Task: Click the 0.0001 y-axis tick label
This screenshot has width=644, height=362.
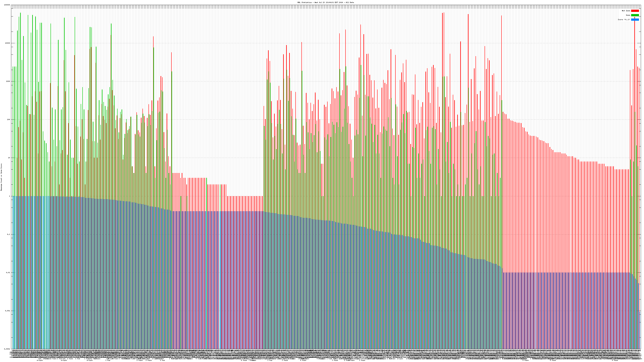Action: click(x=7, y=349)
